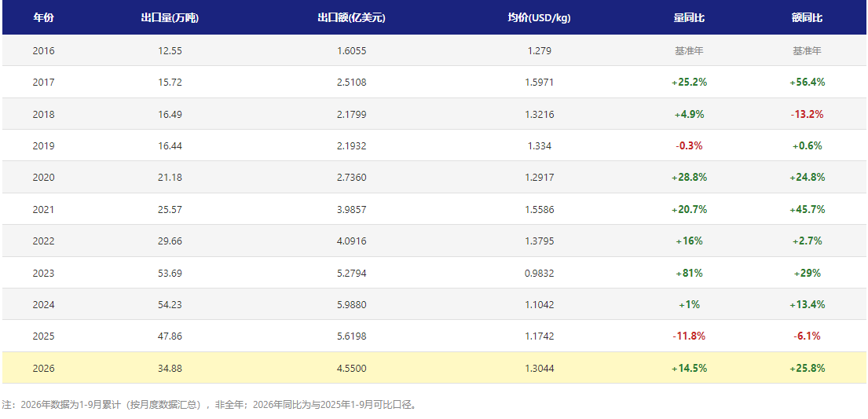Click export value 3.9857
This screenshot has width=868, height=419.
(351, 209)
